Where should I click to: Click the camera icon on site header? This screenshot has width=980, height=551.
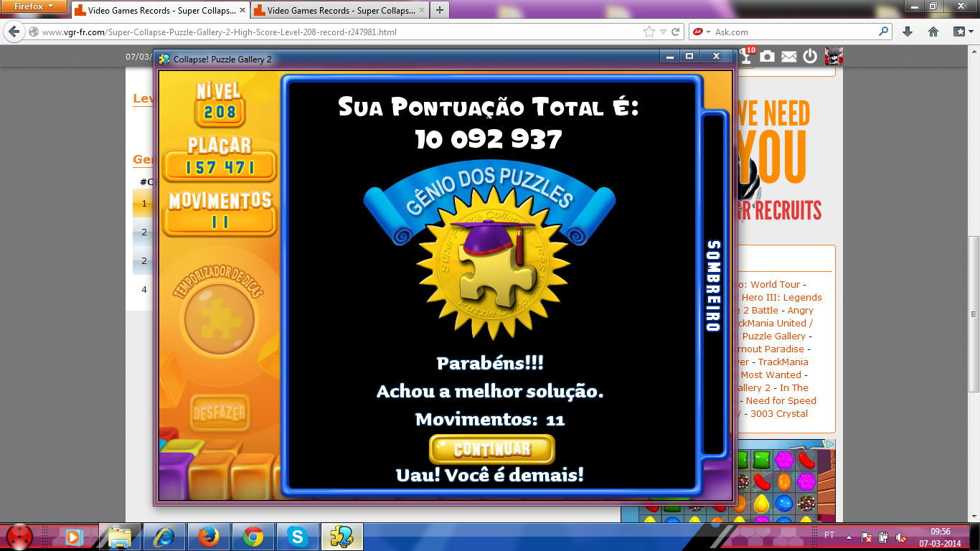[768, 57]
